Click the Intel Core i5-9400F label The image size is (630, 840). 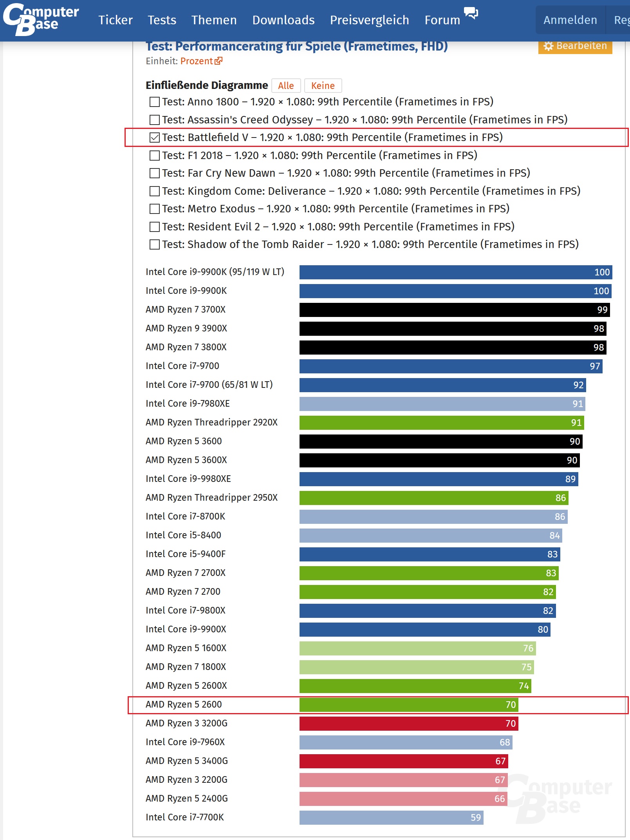[x=186, y=554]
